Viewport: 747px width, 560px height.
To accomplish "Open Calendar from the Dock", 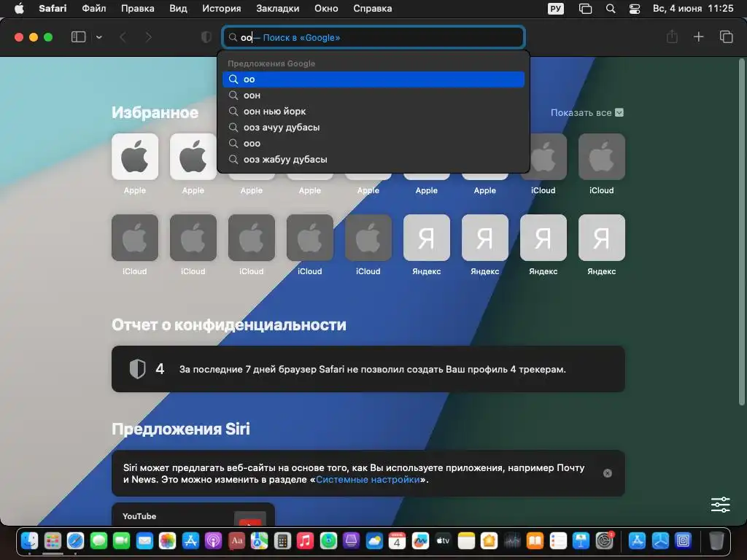I will [397, 540].
